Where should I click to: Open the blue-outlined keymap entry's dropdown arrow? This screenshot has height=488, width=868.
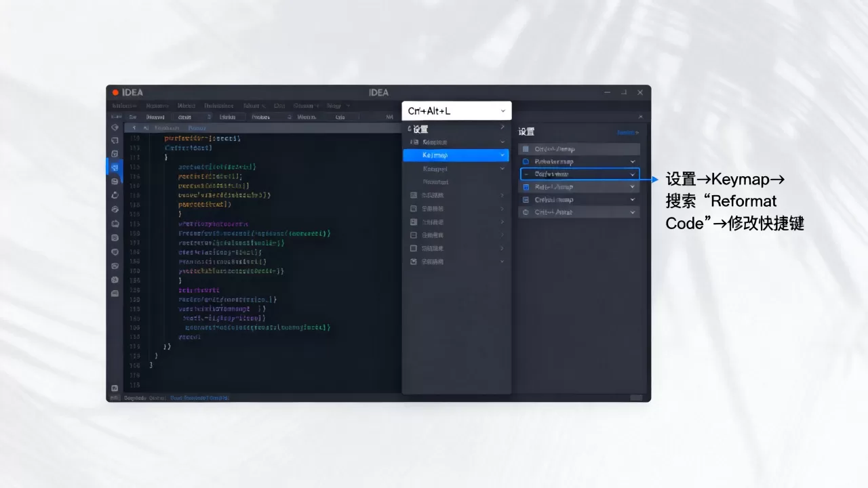coord(633,174)
